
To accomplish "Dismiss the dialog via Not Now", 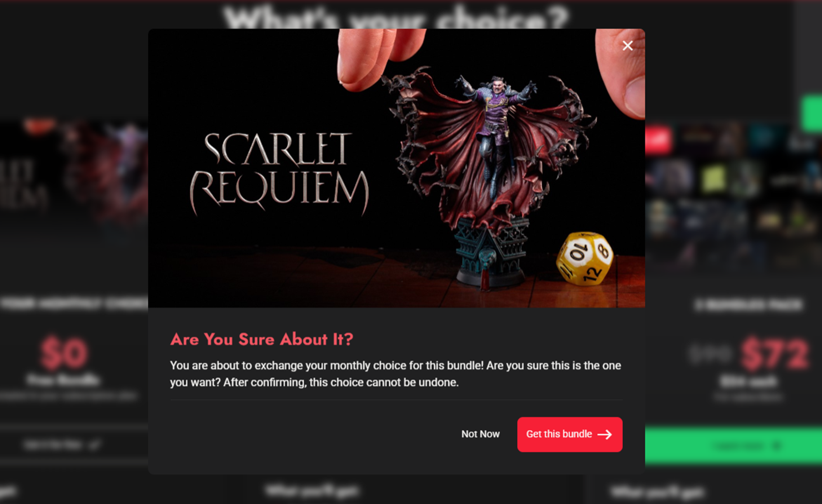I will coord(480,434).
